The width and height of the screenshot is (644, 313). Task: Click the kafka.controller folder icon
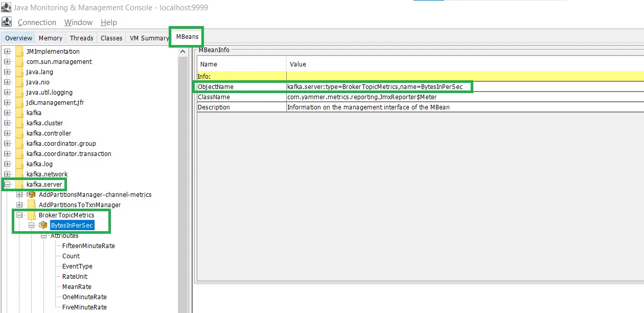pos(19,133)
